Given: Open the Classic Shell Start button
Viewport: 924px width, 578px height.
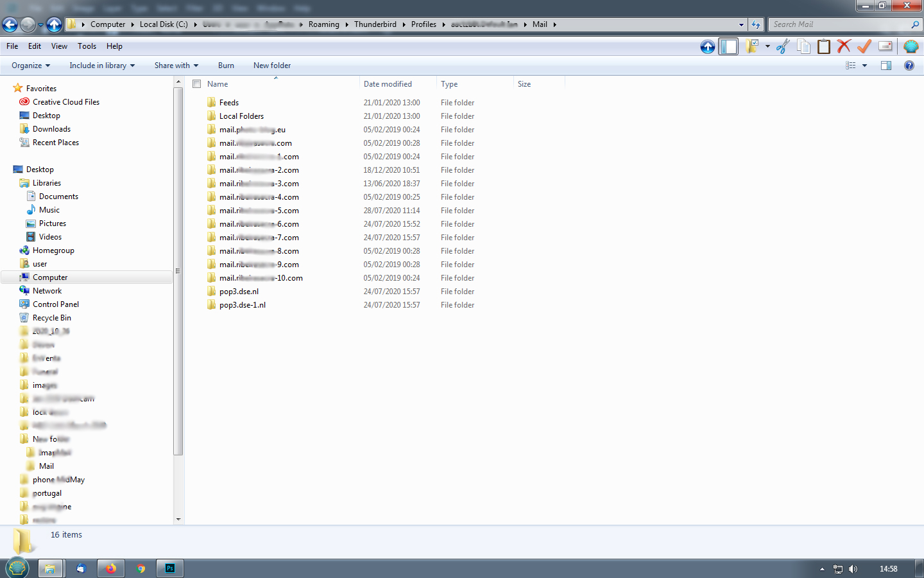Looking at the screenshot, I should [x=17, y=568].
